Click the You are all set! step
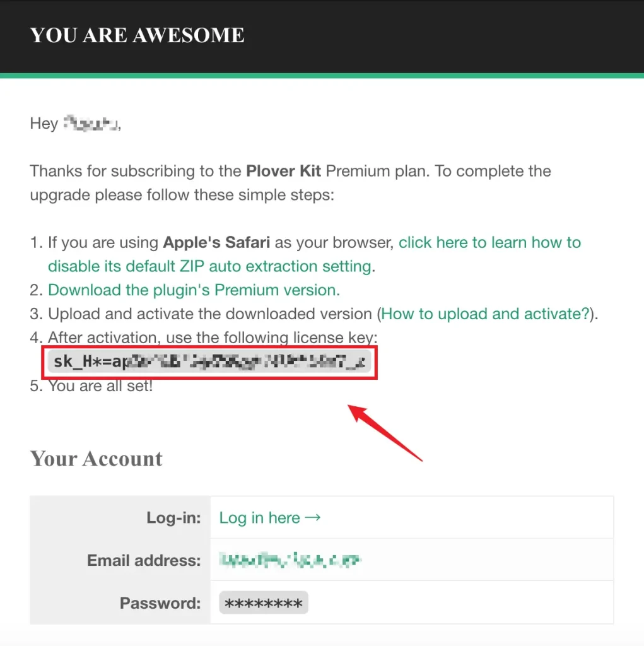The height and width of the screenshot is (646, 644). 100,385
